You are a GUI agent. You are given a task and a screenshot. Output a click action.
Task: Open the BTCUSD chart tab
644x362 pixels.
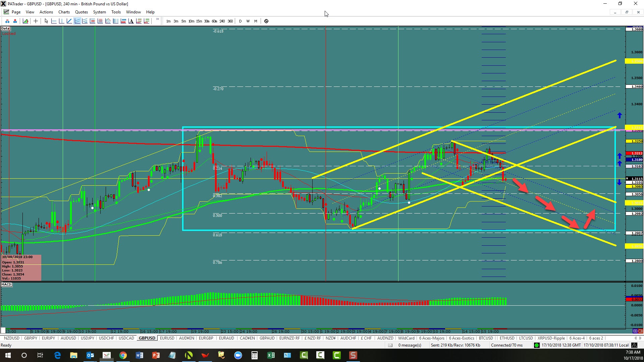click(486, 338)
